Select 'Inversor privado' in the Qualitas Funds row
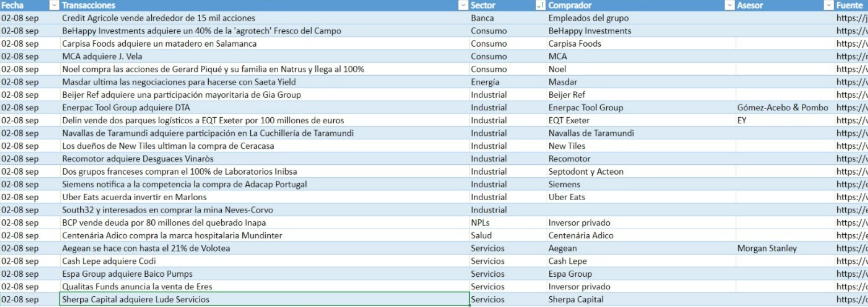 point(640,287)
